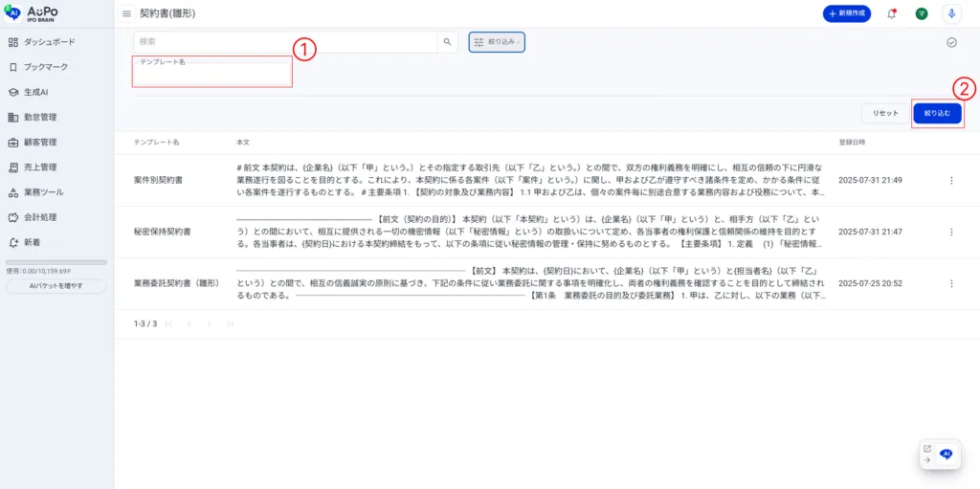Click the リセット button

(885, 113)
